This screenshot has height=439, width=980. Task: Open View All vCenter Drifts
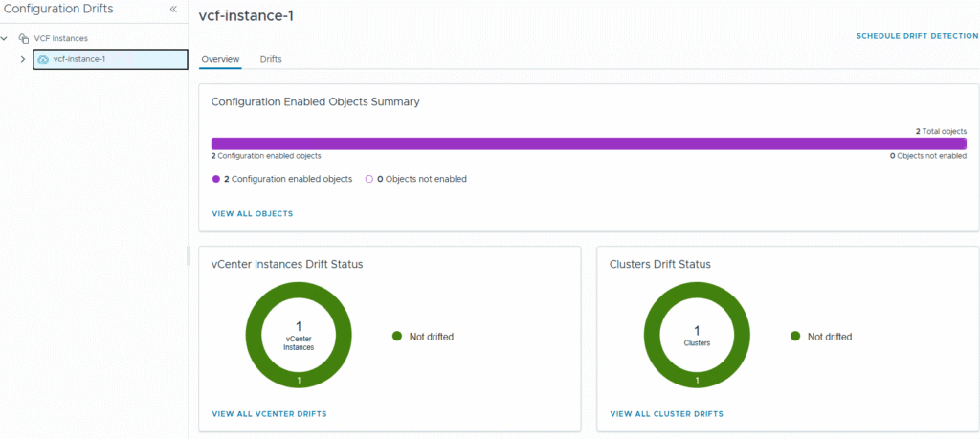(x=269, y=414)
